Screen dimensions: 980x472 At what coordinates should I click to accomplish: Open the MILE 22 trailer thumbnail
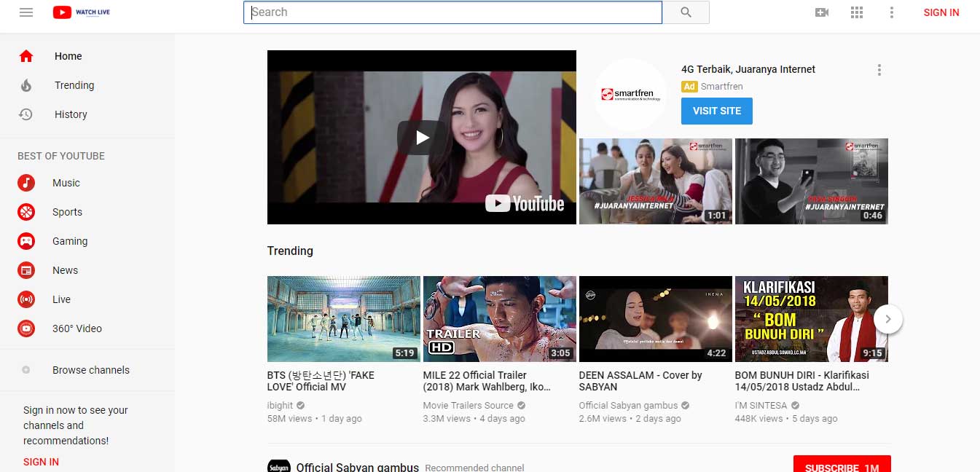point(500,319)
